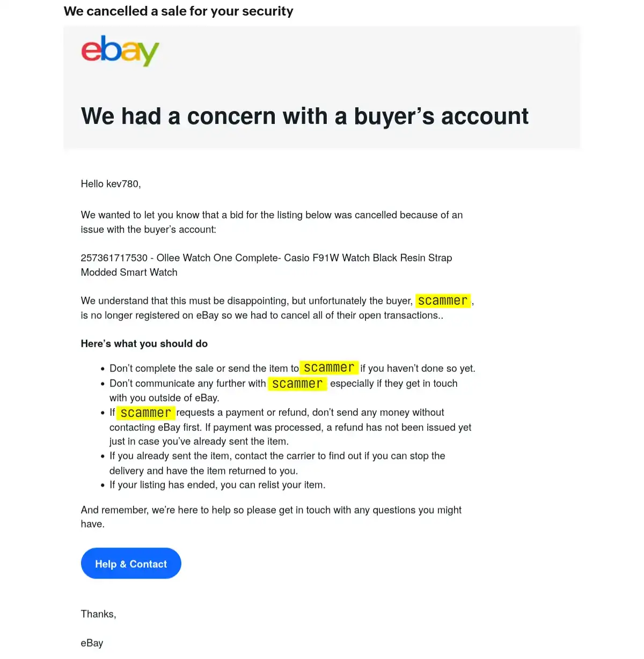The width and height of the screenshot is (644, 659).
Task: Select the item number 257361717530 link
Action: [115, 258]
